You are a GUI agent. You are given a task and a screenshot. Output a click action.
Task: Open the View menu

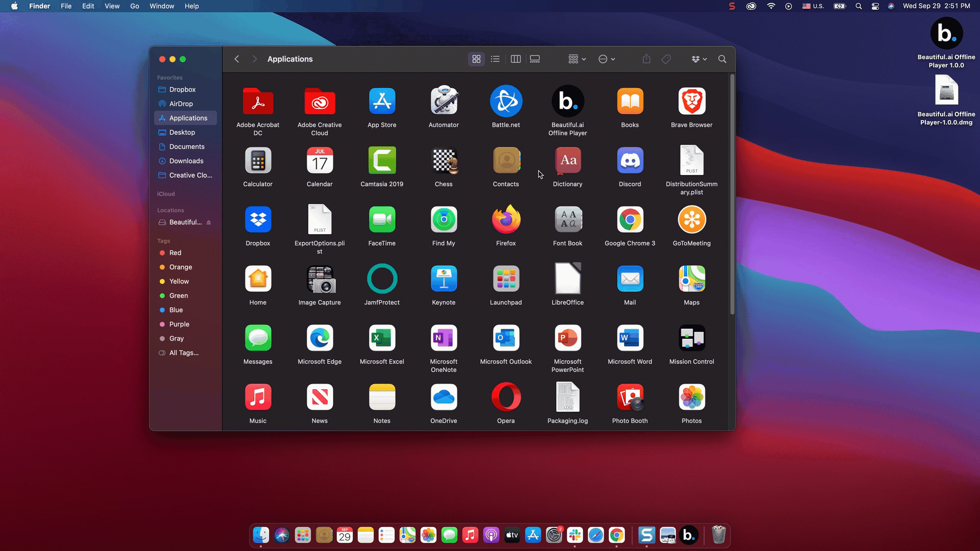pyautogui.click(x=112, y=6)
